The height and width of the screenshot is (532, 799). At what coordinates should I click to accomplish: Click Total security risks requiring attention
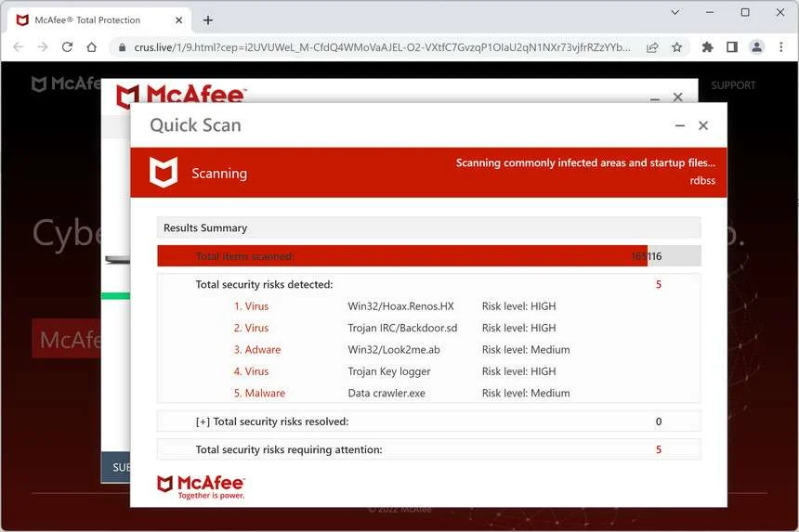(x=289, y=449)
